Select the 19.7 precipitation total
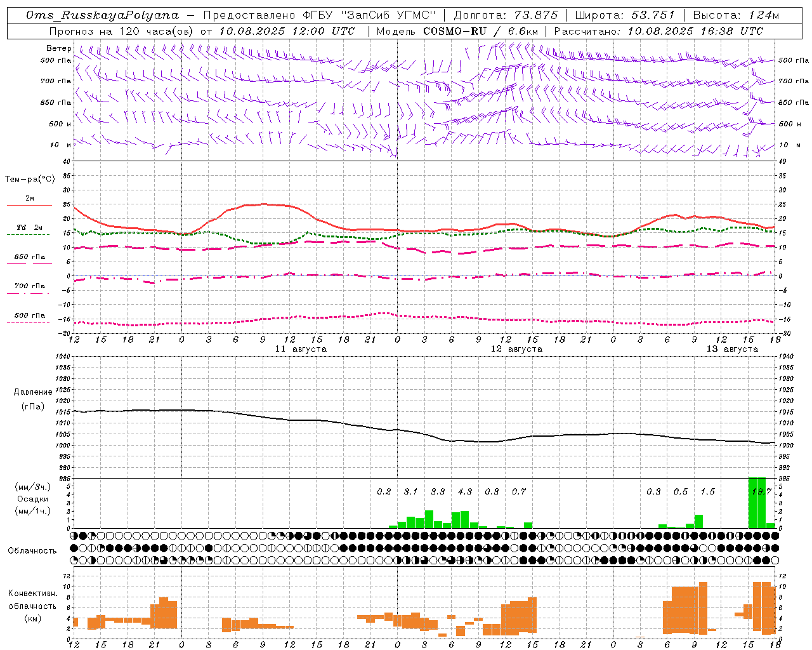812x650 pixels. [761, 492]
